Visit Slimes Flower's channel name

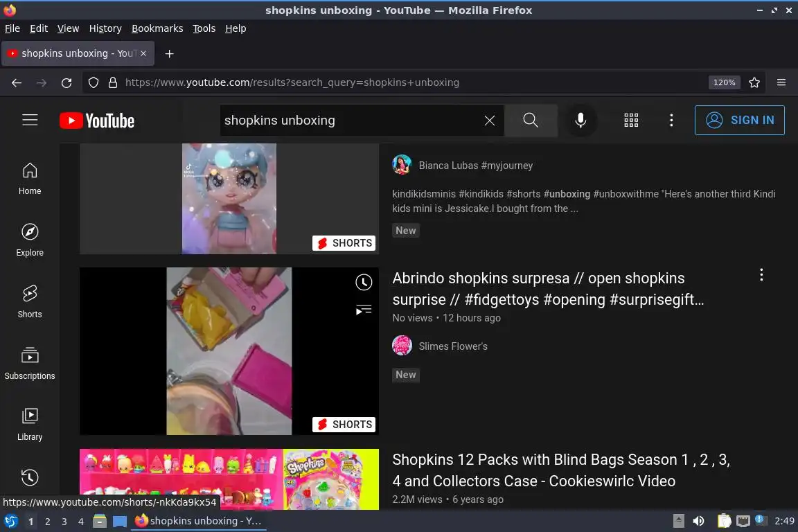[453, 346]
